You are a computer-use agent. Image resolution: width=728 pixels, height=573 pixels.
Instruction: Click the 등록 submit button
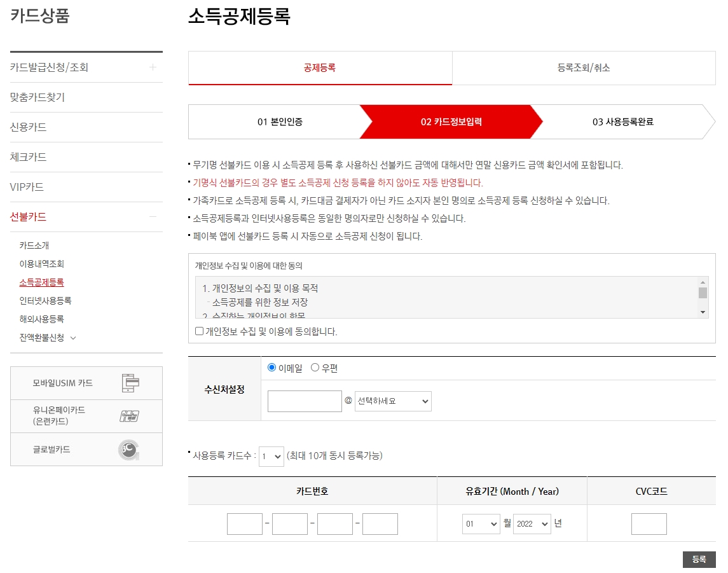699,560
